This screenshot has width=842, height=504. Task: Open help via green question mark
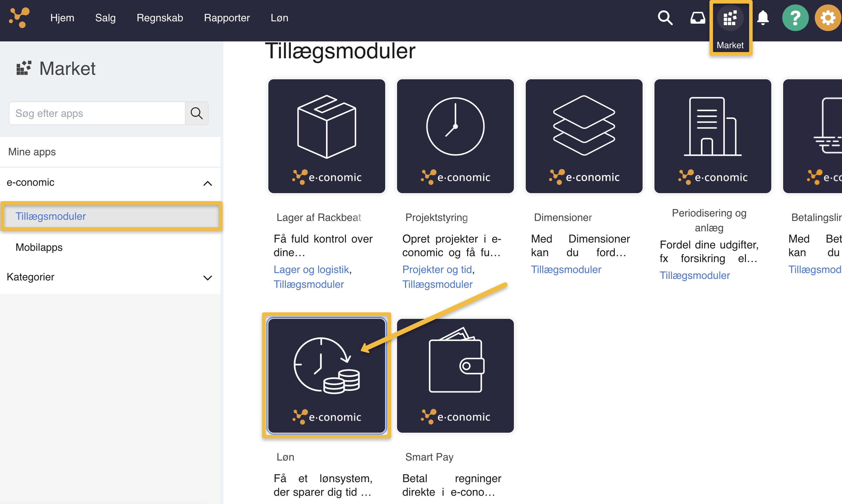pos(795,18)
